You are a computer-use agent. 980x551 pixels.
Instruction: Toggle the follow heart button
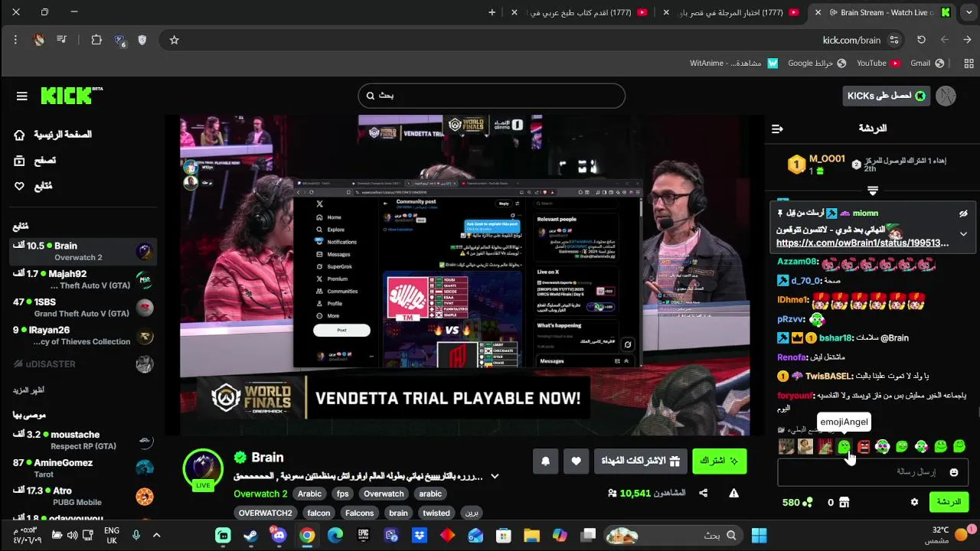point(576,461)
